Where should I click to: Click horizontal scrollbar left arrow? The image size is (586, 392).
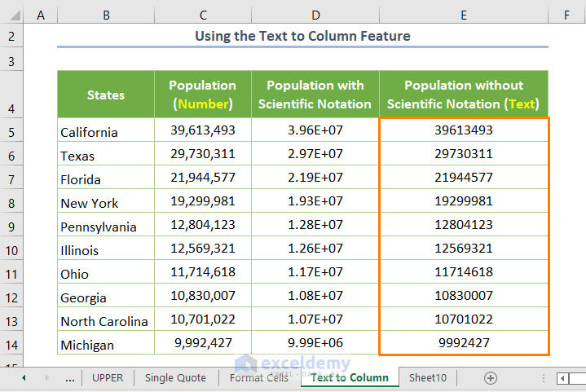click(x=562, y=378)
